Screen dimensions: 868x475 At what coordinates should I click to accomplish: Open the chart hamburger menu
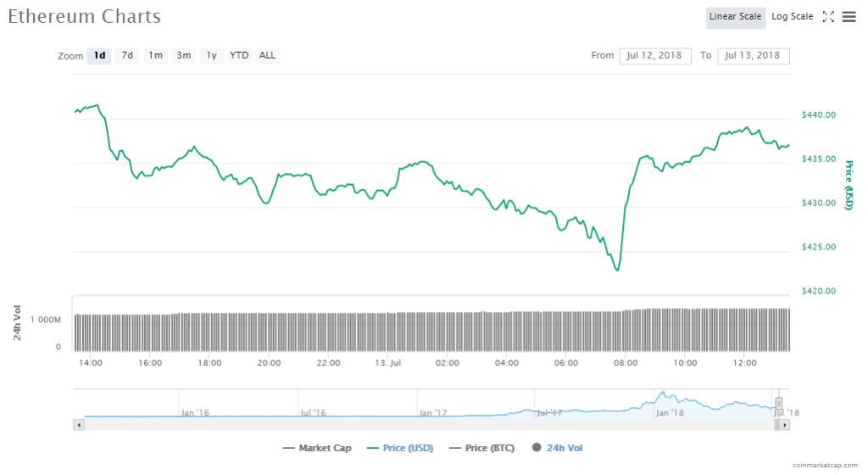pos(849,17)
